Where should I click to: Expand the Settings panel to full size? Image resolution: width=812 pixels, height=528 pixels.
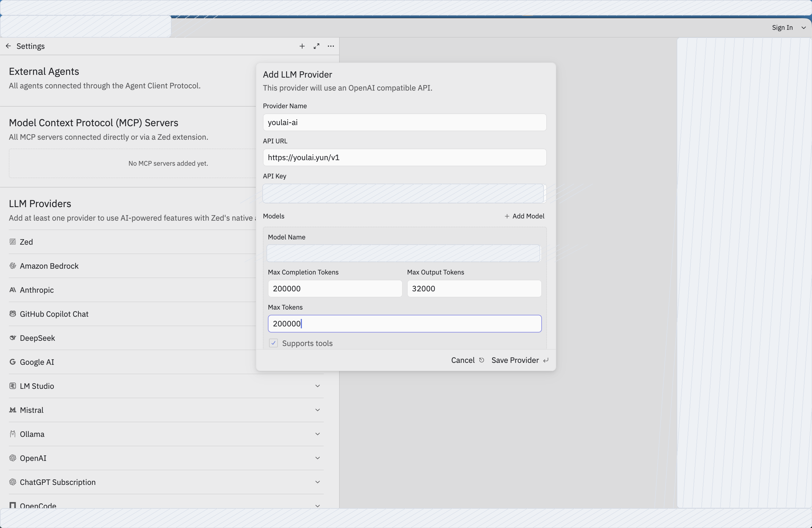[x=317, y=46]
